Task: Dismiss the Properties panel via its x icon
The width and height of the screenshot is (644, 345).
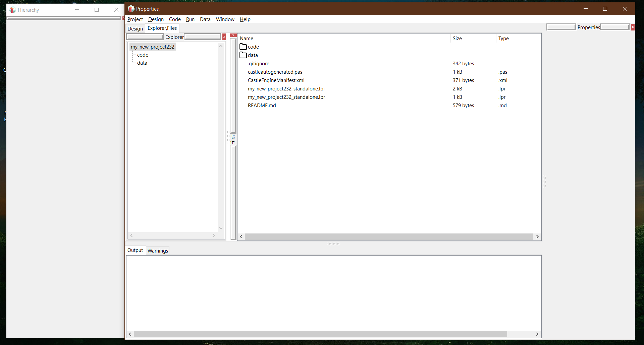Action: point(633,27)
